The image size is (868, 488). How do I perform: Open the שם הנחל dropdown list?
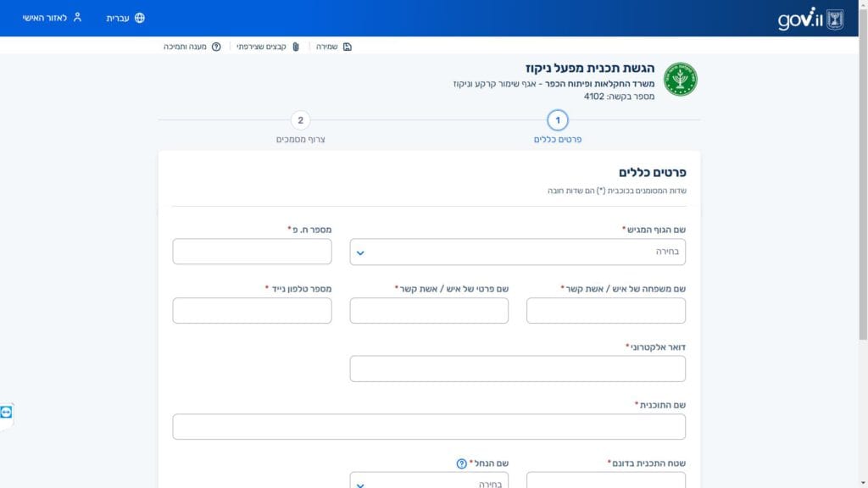(x=429, y=483)
